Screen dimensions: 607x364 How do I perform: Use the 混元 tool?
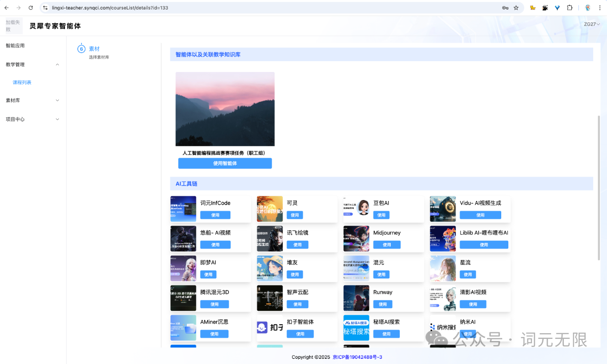pyautogui.click(x=381, y=274)
